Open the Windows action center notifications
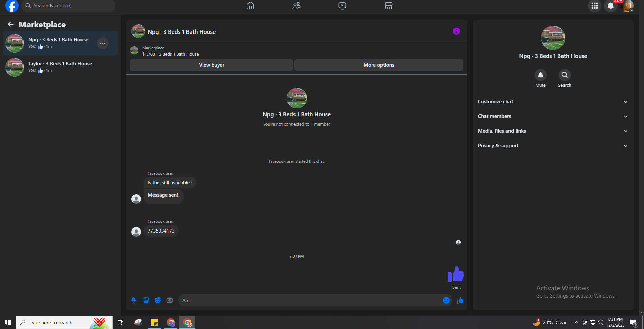The image size is (644, 329). click(634, 322)
